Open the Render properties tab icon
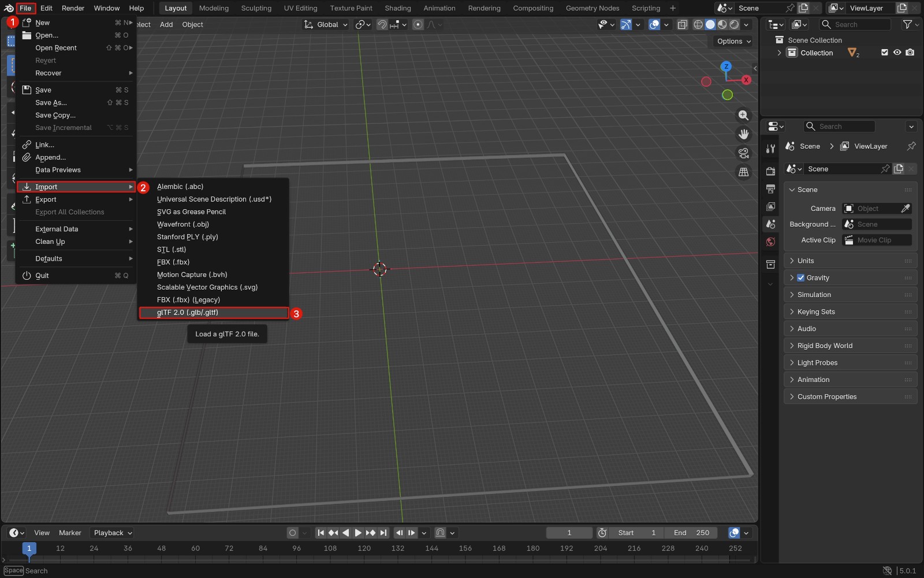This screenshot has height=578, width=924. pos(770,171)
